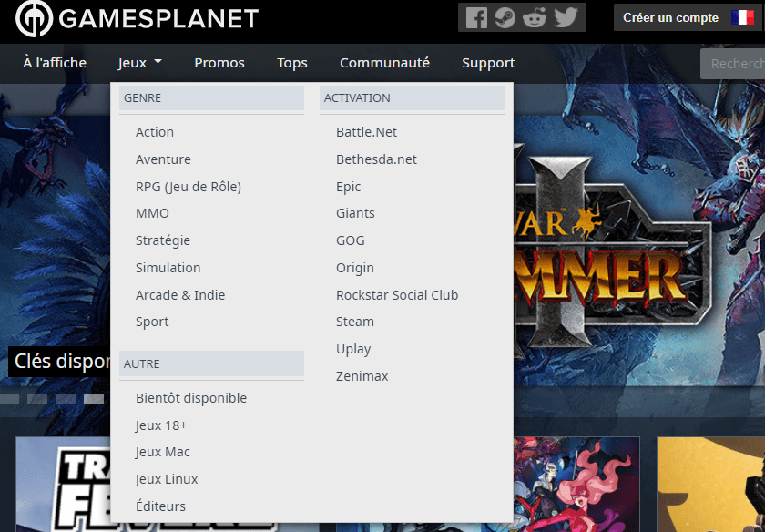
Task: Select the Aventure genre
Action: [163, 159]
